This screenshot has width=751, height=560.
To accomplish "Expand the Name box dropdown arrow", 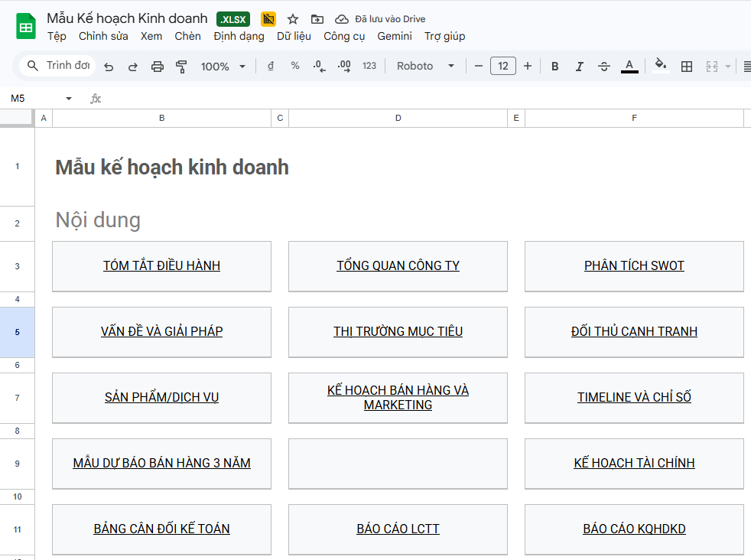I will [x=69, y=98].
